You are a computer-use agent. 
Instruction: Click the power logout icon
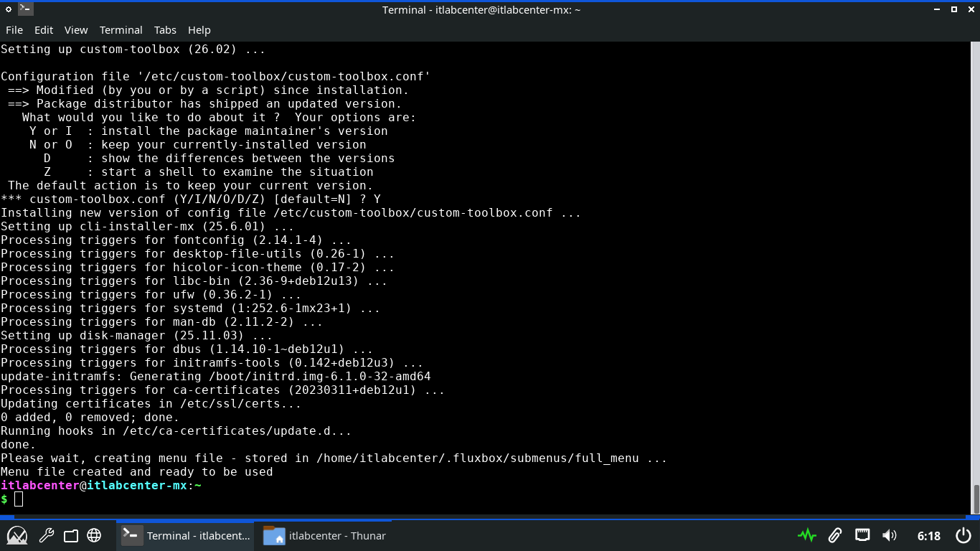(x=963, y=535)
